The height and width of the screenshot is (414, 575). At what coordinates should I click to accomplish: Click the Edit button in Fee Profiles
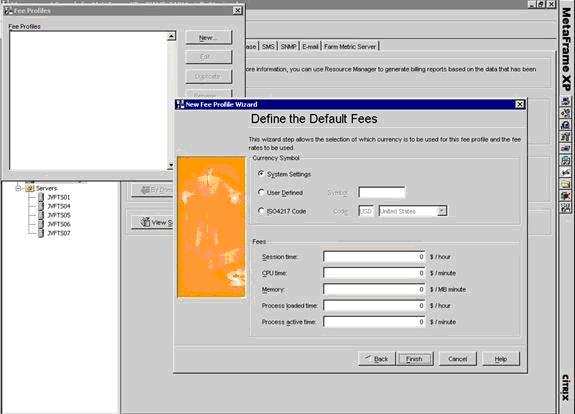(x=209, y=57)
